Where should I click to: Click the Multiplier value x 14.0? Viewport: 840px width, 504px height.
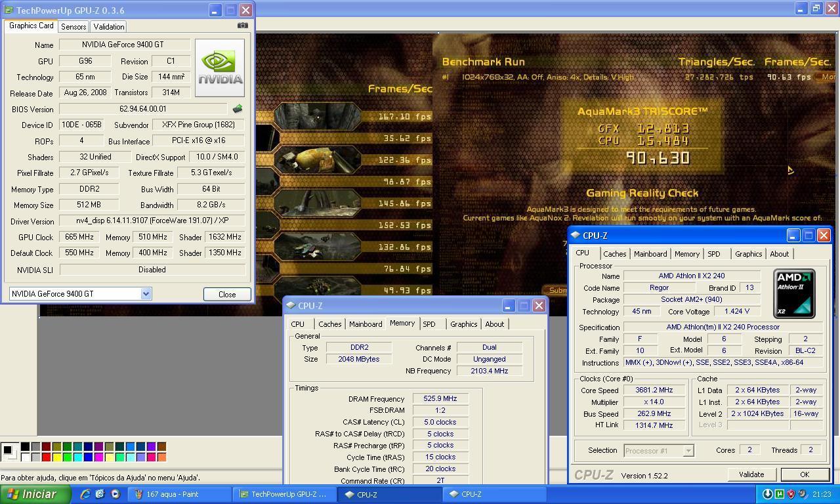654,402
